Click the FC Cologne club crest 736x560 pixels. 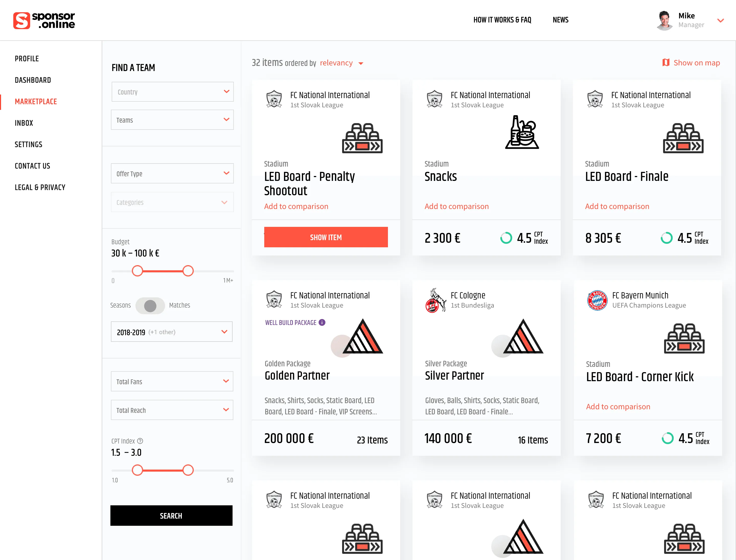point(435,300)
